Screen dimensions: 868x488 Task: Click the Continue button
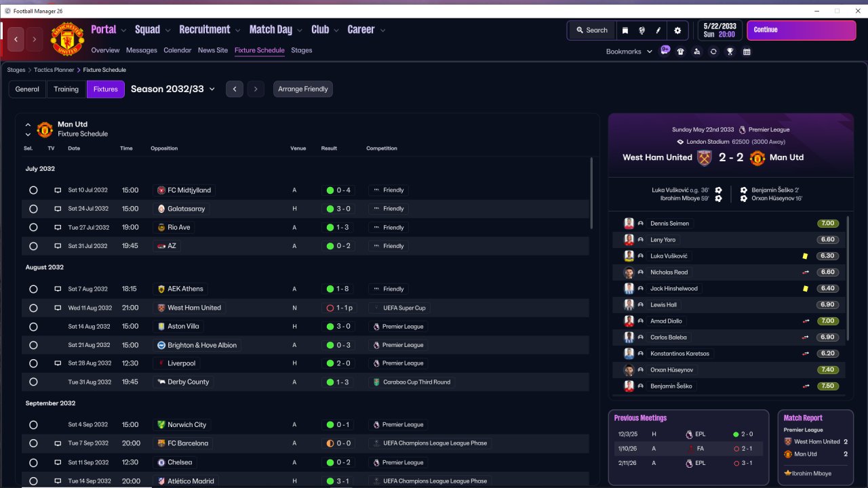tap(800, 30)
